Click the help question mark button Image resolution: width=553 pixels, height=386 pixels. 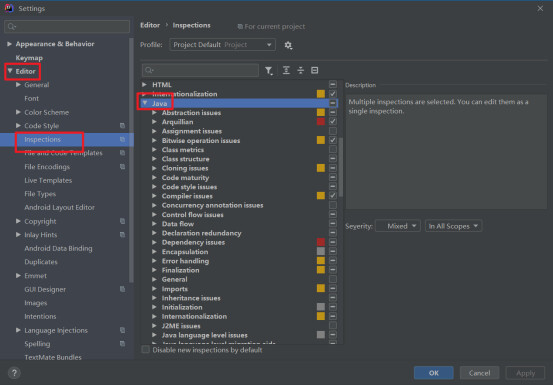tap(14, 373)
